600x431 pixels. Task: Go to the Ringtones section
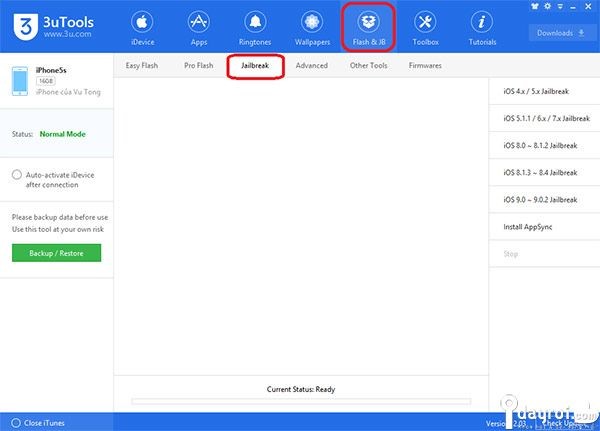tap(255, 28)
